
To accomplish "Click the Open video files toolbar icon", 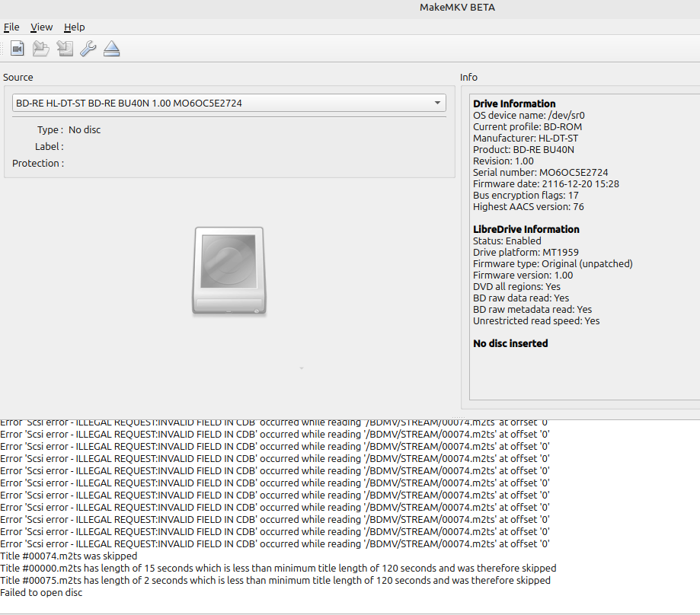I will click(18, 49).
